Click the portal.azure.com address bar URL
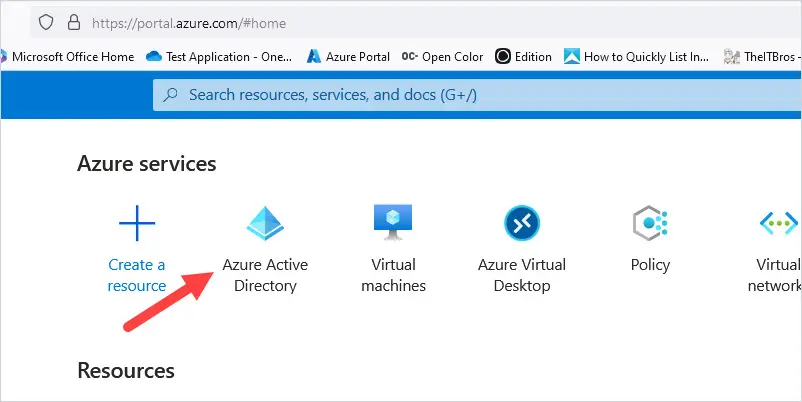The height and width of the screenshot is (402, 802). click(189, 23)
